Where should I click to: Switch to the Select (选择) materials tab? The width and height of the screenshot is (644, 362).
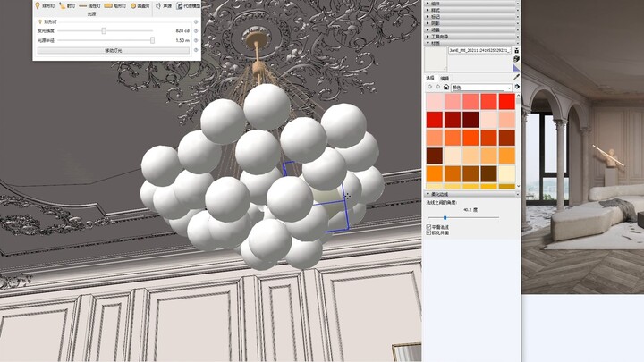tap(430, 79)
